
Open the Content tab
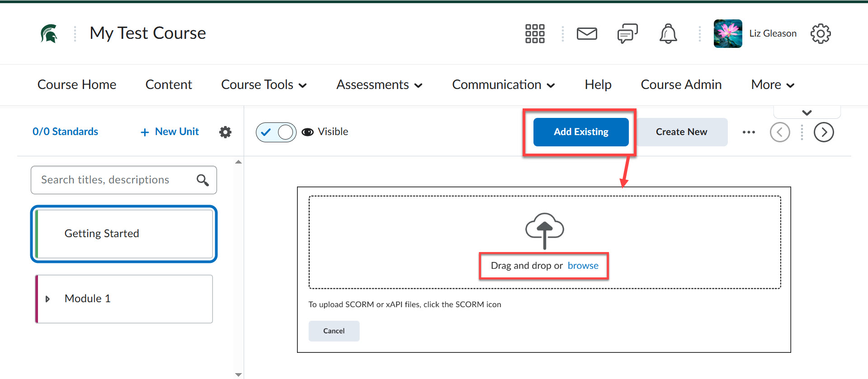169,85
